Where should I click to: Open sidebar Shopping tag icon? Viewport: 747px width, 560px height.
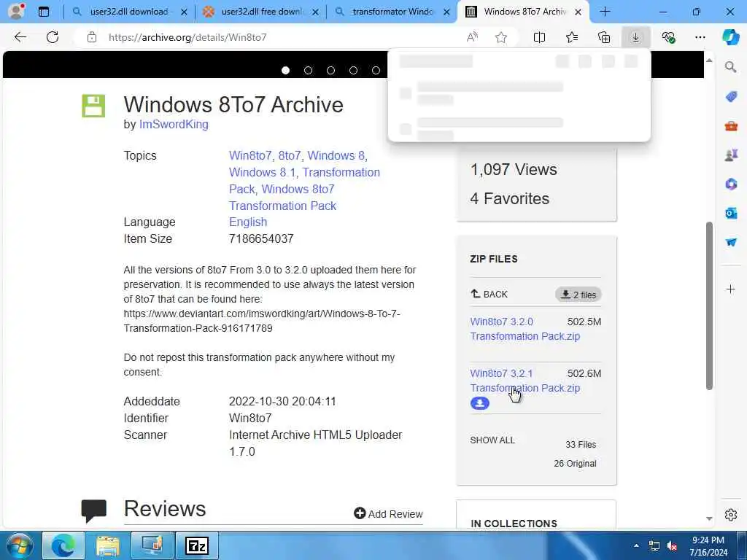731,97
